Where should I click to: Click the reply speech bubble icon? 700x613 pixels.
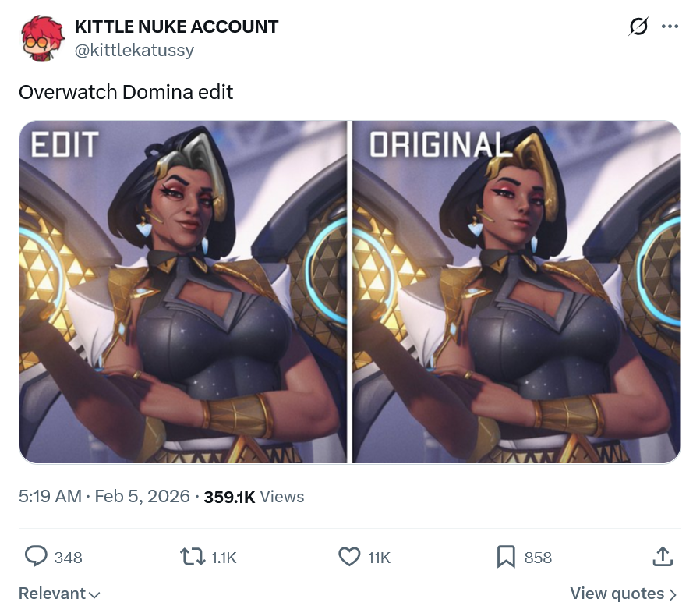[36, 557]
